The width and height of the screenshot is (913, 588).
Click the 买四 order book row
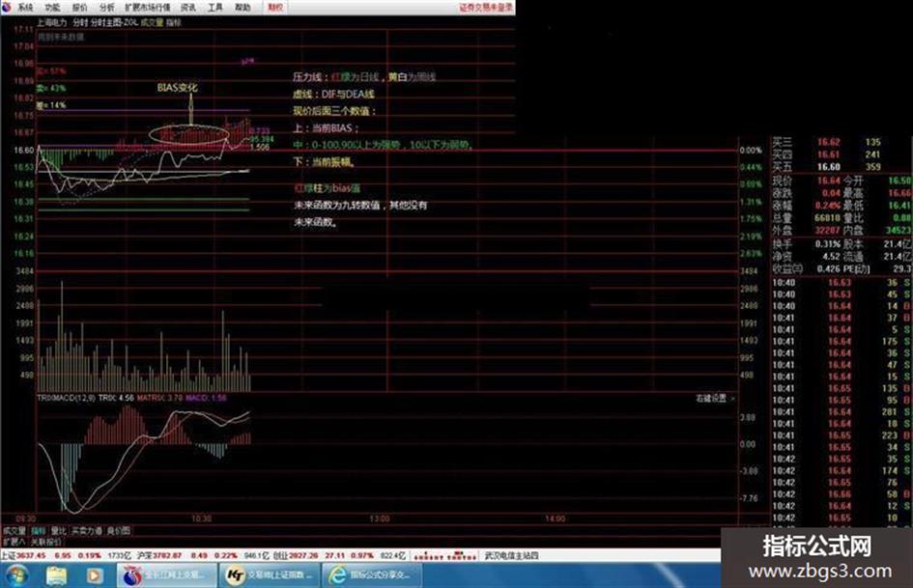(x=842, y=154)
